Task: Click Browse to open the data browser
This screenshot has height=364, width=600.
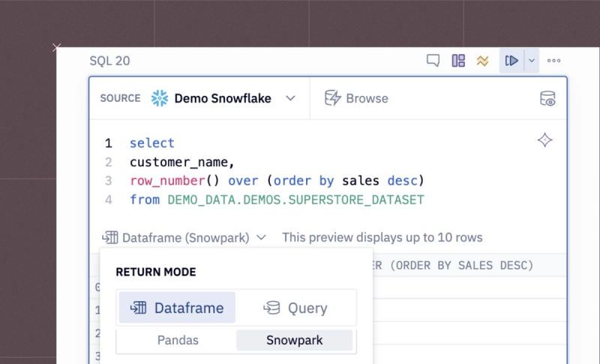Action: point(356,99)
